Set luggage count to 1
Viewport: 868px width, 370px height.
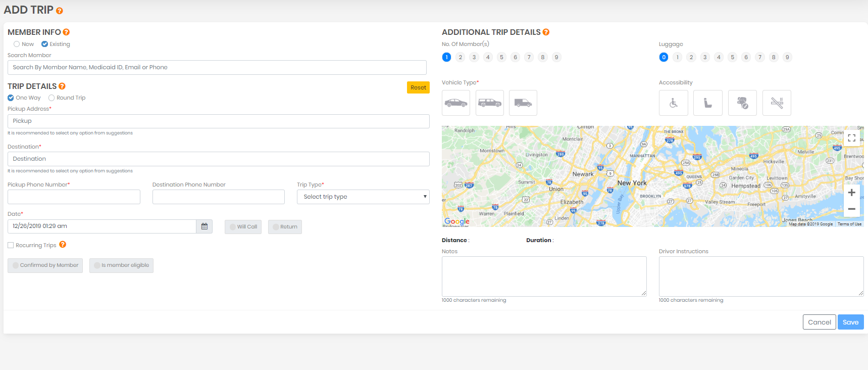point(678,58)
